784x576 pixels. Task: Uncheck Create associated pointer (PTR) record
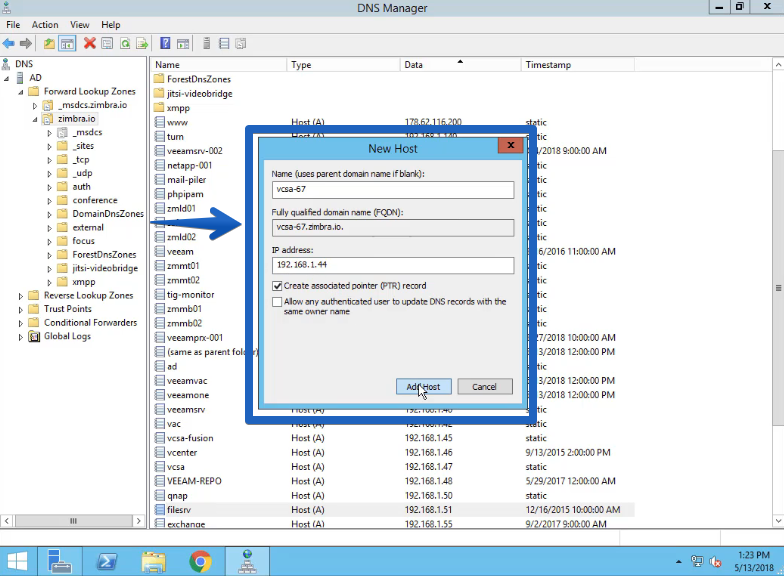(x=277, y=286)
